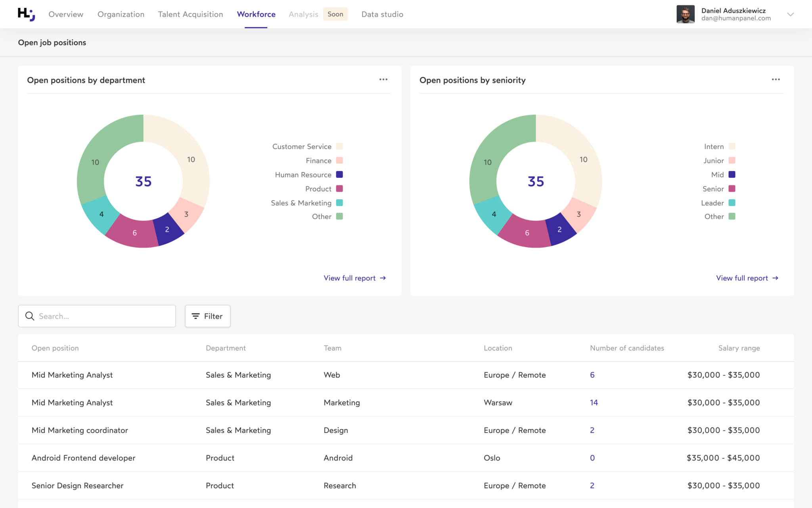Open the Talent Acquisition section
Viewport: 812px width, 508px height.
[x=190, y=14]
